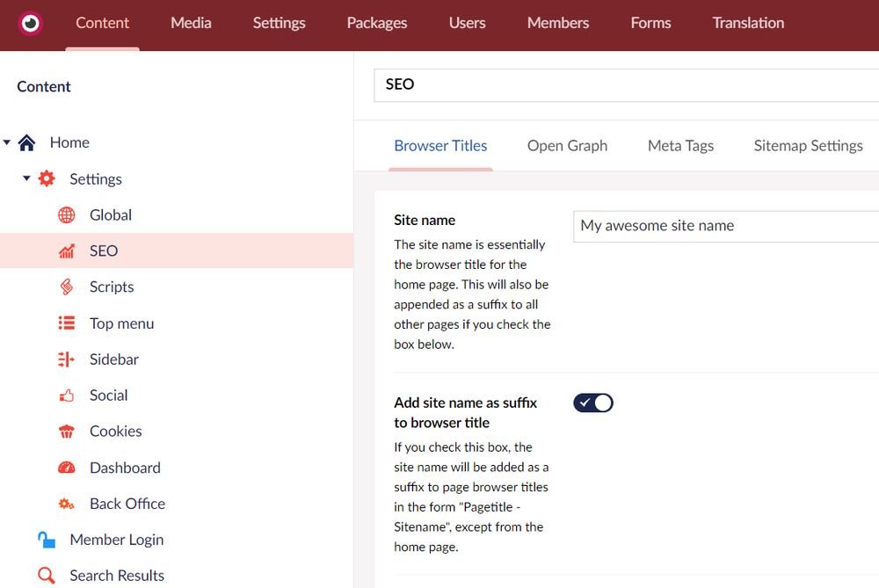Open the Media section
This screenshot has height=588, width=879.
191,23
